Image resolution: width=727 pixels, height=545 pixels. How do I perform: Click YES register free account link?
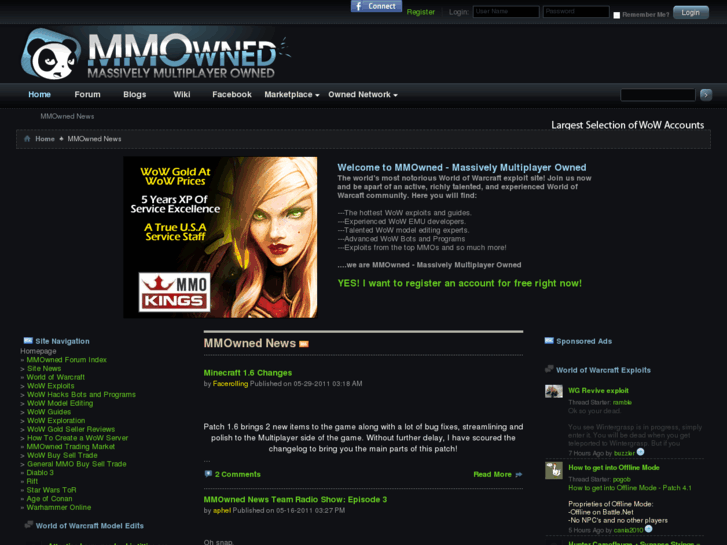459,283
